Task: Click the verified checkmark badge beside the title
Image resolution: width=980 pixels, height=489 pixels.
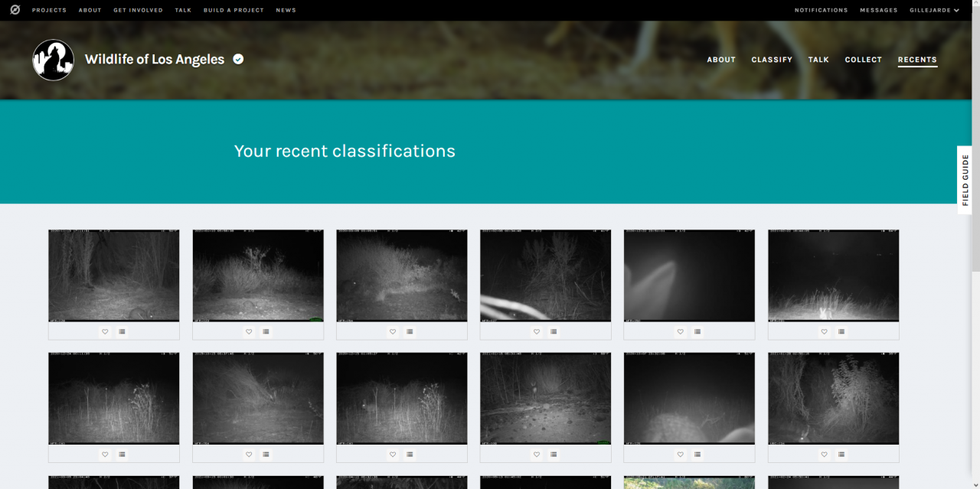Action: (239, 59)
